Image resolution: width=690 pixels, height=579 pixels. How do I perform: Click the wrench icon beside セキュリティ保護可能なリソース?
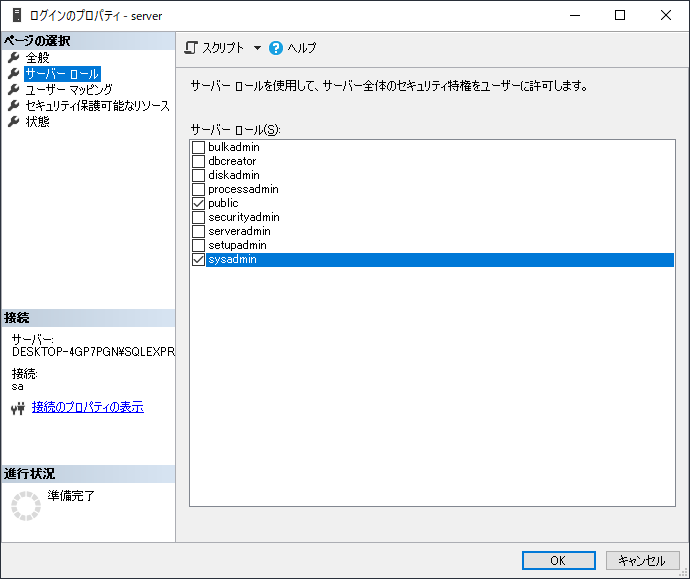[14, 106]
